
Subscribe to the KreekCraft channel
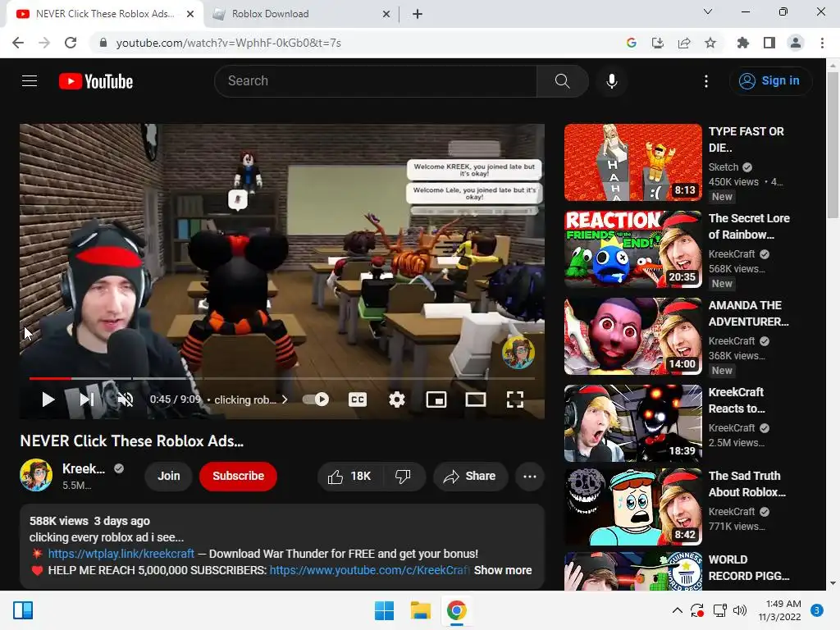click(x=239, y=477)
